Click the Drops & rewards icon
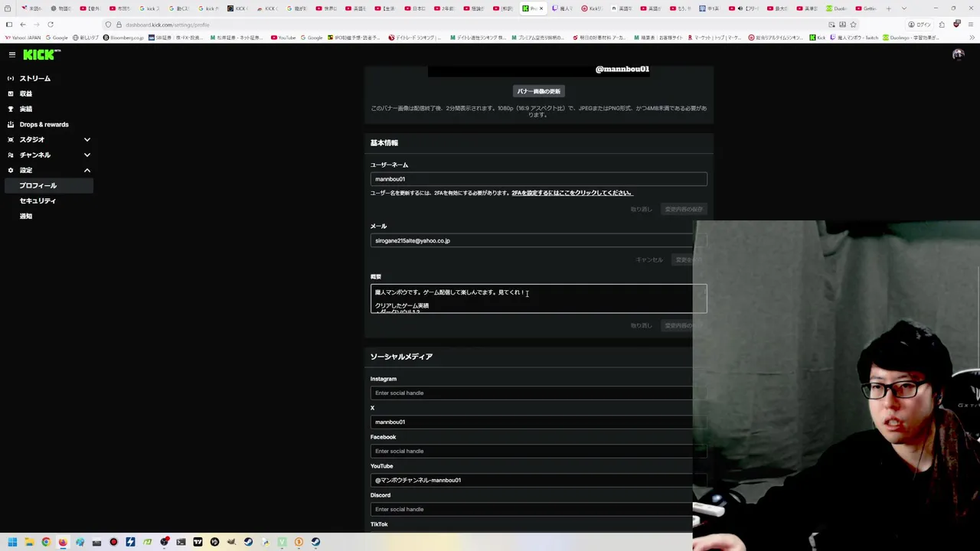 click(11, 124)
